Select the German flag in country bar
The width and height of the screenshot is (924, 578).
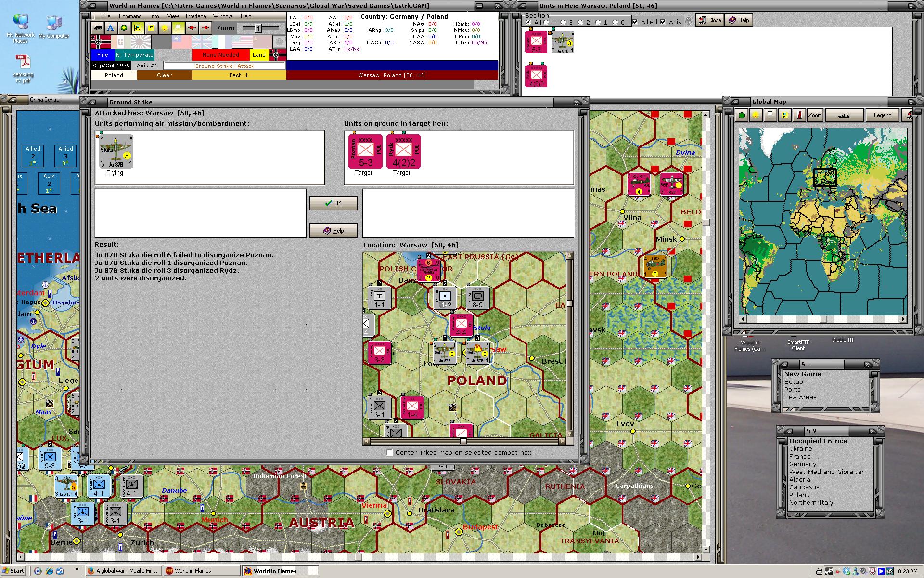(101, 42)
